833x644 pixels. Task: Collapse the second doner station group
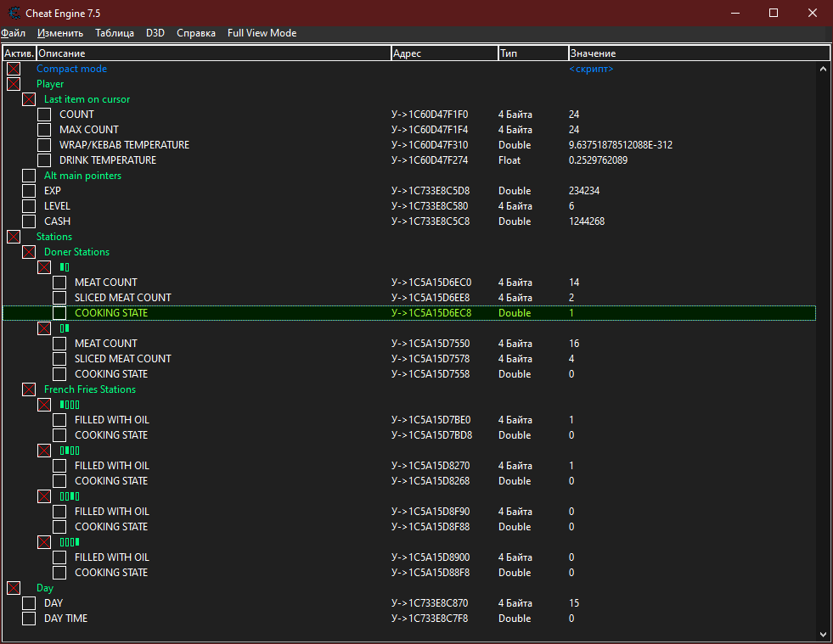click(45, 328)
